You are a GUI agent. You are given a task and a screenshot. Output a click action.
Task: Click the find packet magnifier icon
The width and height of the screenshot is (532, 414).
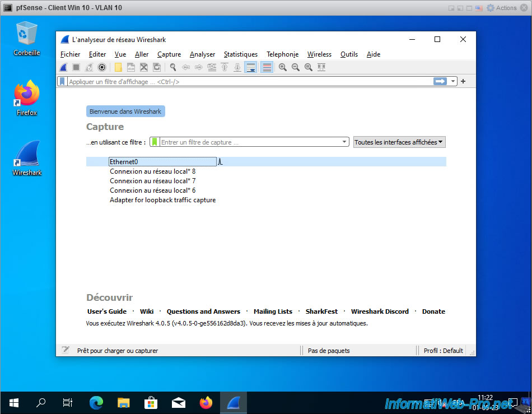coord(173,67)
